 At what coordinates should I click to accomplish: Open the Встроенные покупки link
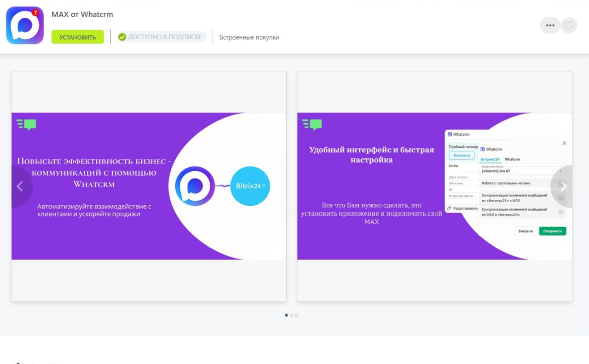(x=249, y=37)
